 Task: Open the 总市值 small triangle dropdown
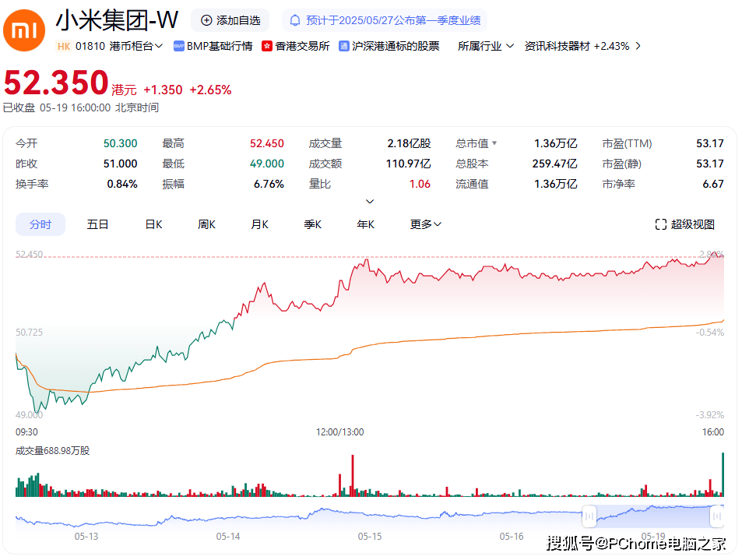click(494, 143)
